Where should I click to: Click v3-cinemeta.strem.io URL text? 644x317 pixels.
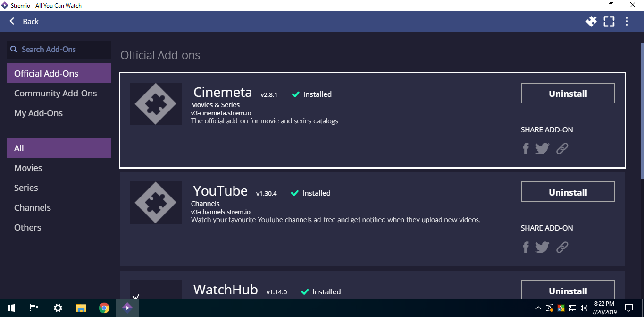(x=221, y=113)
